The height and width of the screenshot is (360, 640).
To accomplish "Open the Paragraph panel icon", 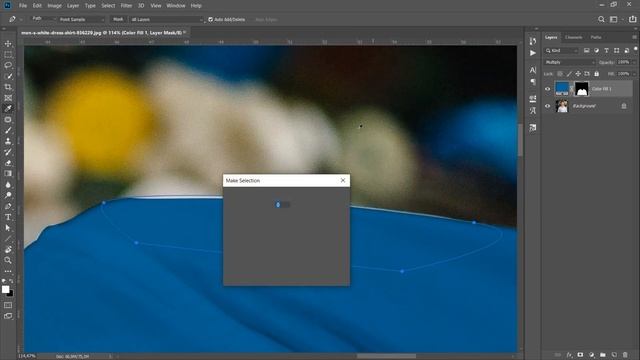I will click(533, 82).
